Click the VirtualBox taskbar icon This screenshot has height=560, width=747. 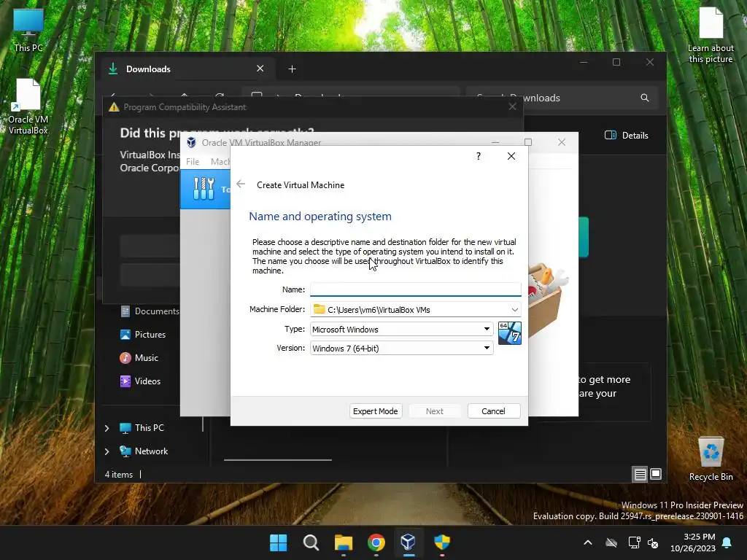pyautogui.click(x=409, y=542)
